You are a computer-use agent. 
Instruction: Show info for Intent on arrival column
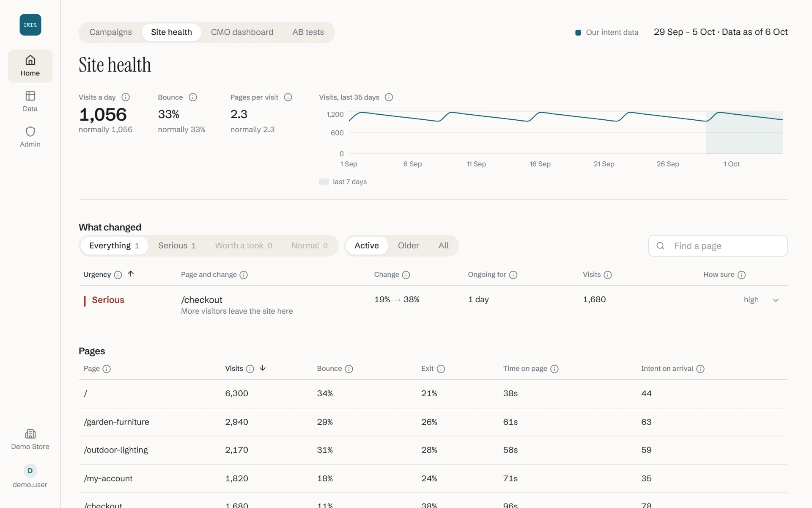(x=700, y=369)
